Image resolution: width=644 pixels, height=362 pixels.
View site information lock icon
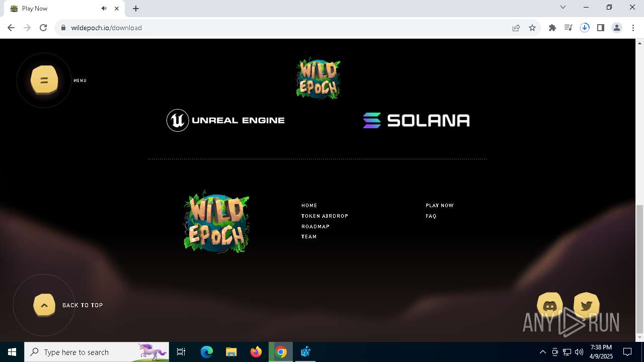click(63, 28)
